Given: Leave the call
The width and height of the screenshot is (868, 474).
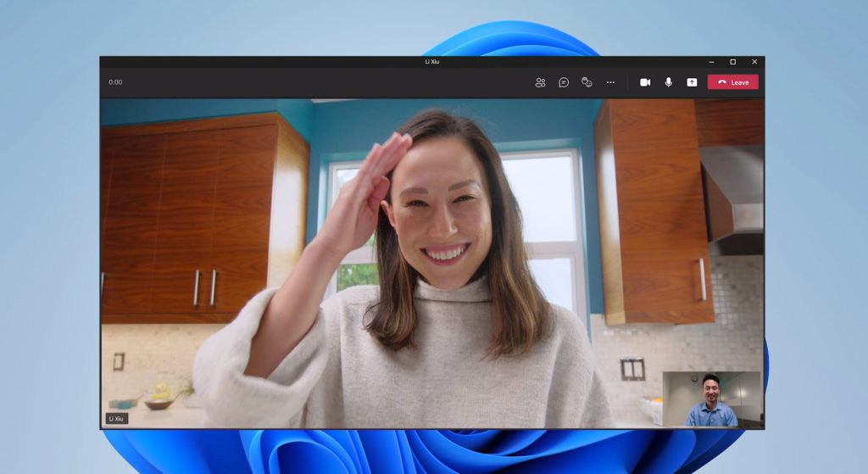Looking at the screenshot, I should point(733,82).
